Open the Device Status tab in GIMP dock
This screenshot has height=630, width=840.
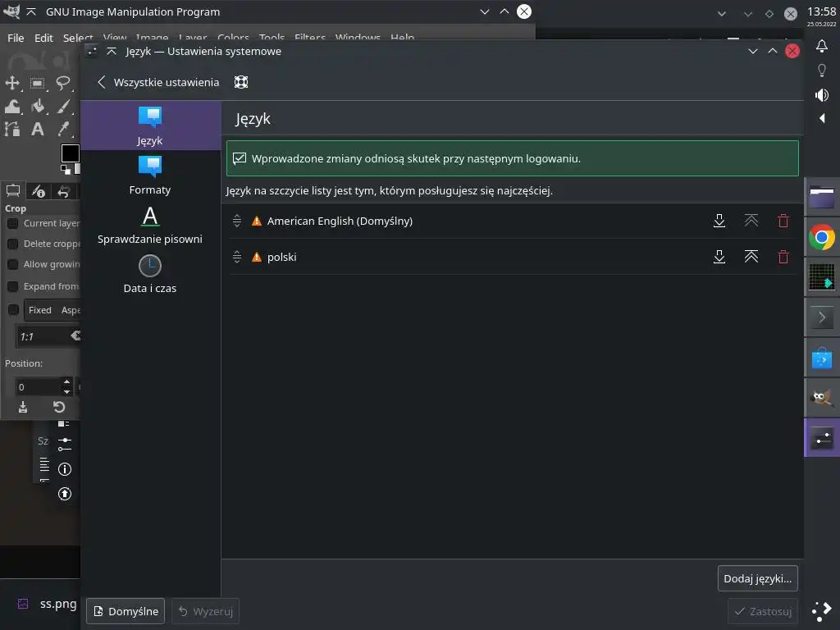click(x=38, y=190)
